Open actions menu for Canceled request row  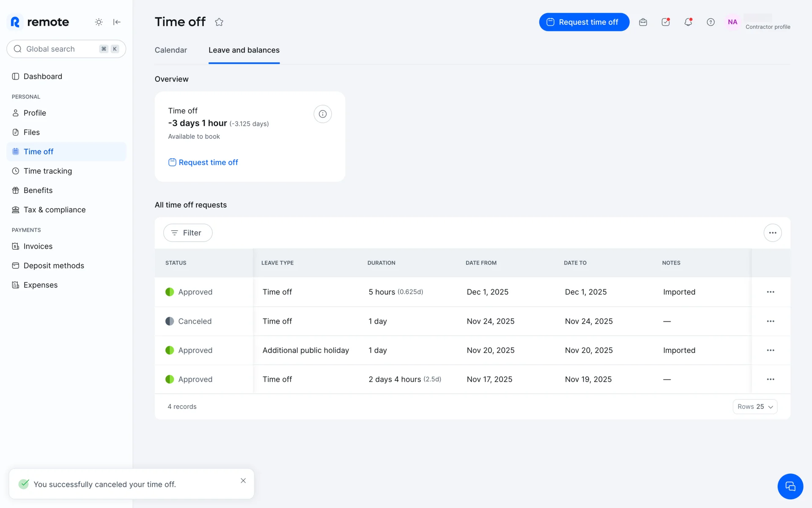click(x=770, y=321)
